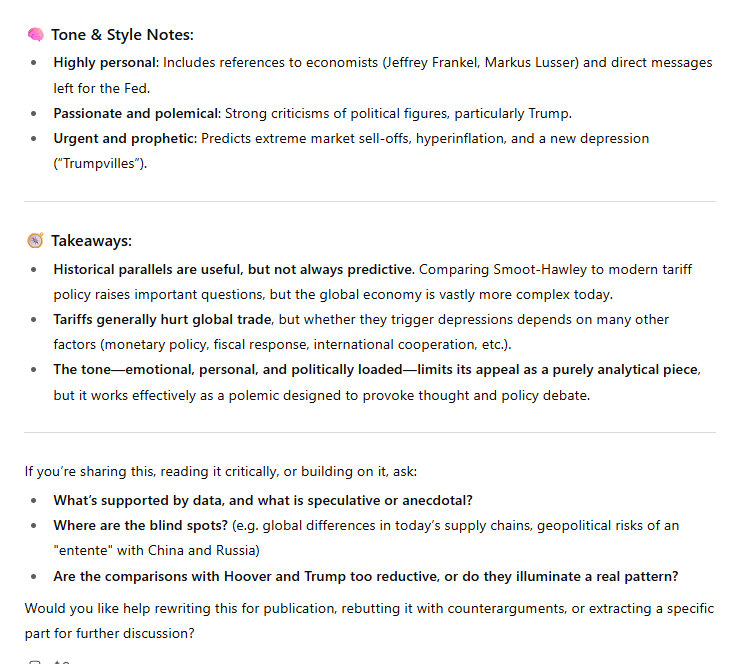741x664 pixels.
Task: Click the Takeaways heading
Action: pos(91,241)
